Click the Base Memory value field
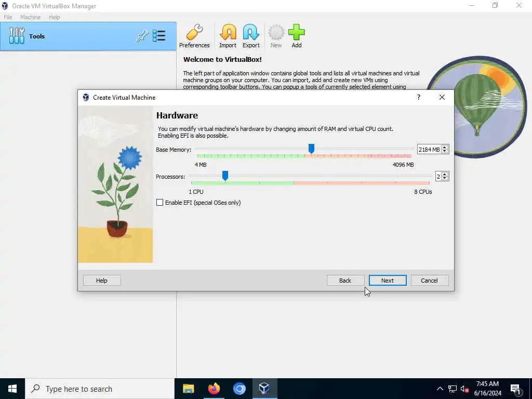Screen dimensions: 532x399 coord(429,149)
